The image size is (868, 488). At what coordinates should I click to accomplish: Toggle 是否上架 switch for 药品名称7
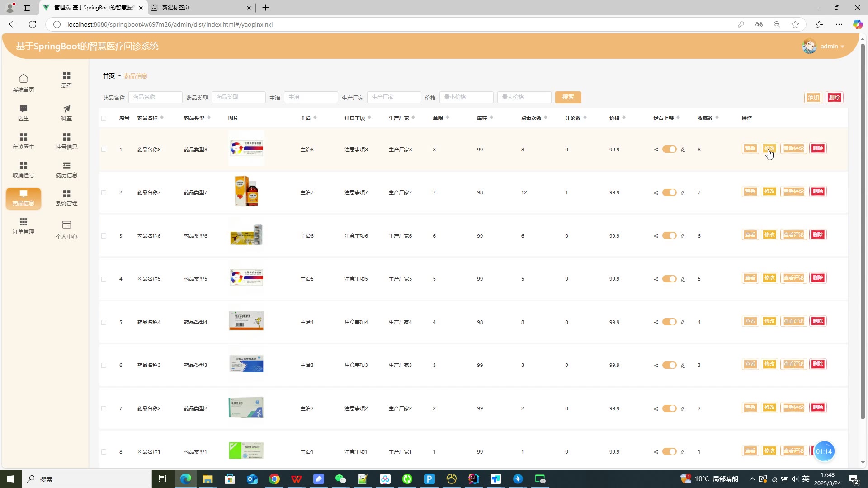pyautogui.click(x=669, y=192)
